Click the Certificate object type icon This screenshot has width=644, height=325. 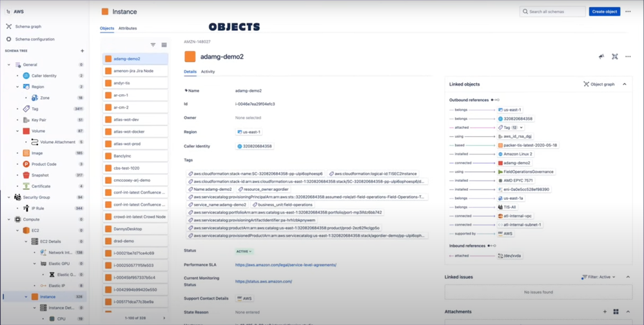pyautogui.click(x=26, y=186)
